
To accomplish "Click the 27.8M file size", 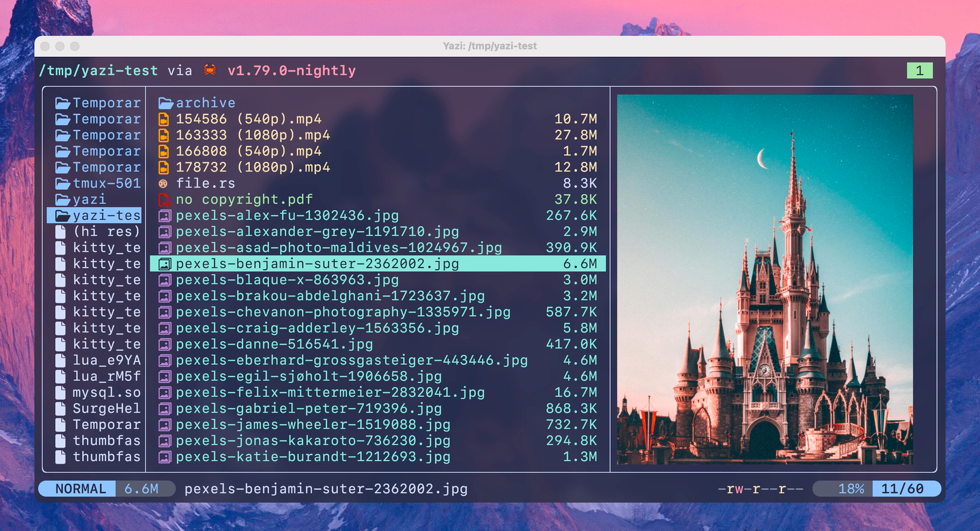I will (x=576, y=135).
